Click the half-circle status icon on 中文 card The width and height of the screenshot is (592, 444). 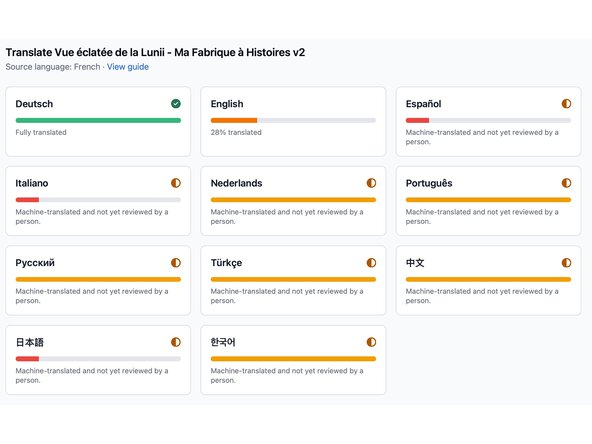(x=566, y=263)
